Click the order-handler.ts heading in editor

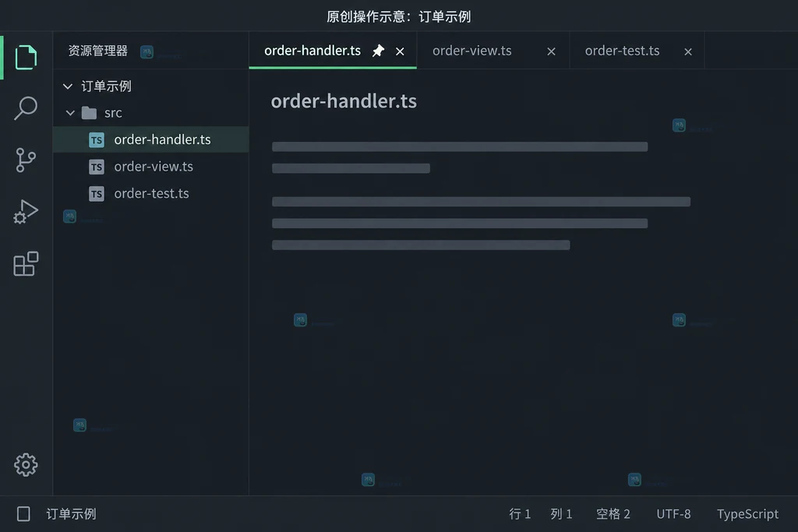click(344, 100)
